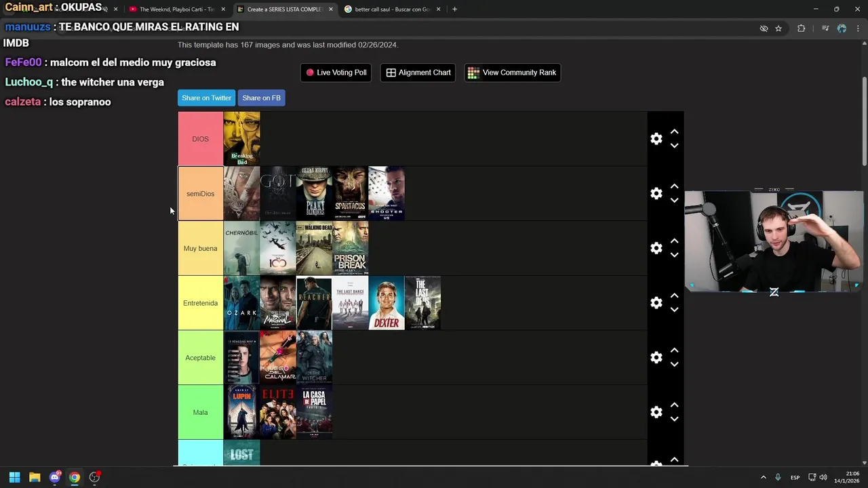
Task: Move Aceptable tier up with arrow
Action: (x=674, y=350)
